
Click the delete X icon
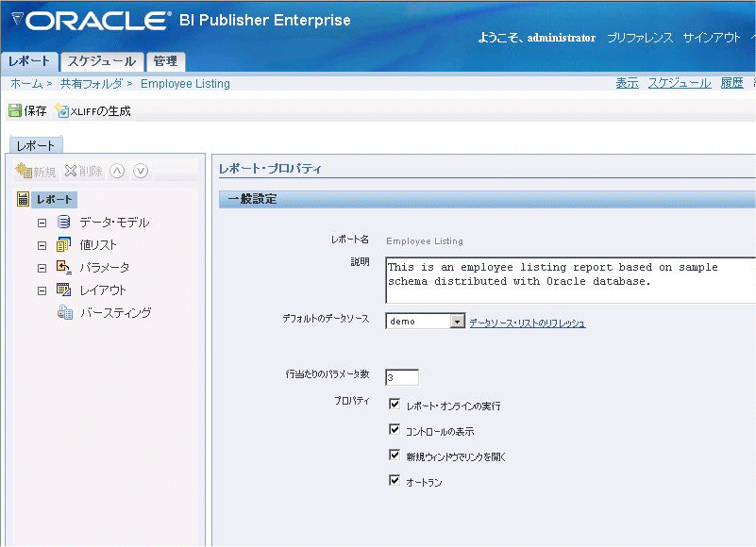[x=71, y=171]
